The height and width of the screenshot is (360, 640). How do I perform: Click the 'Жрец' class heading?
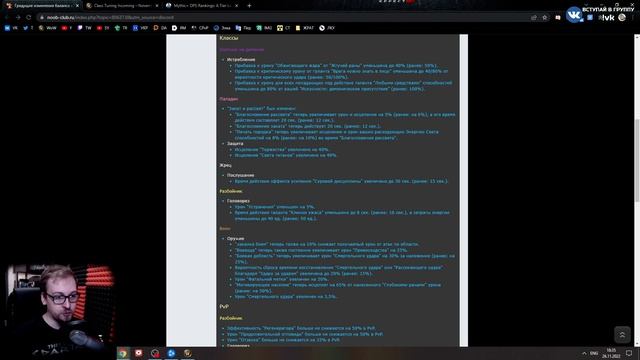click(225, 165)
